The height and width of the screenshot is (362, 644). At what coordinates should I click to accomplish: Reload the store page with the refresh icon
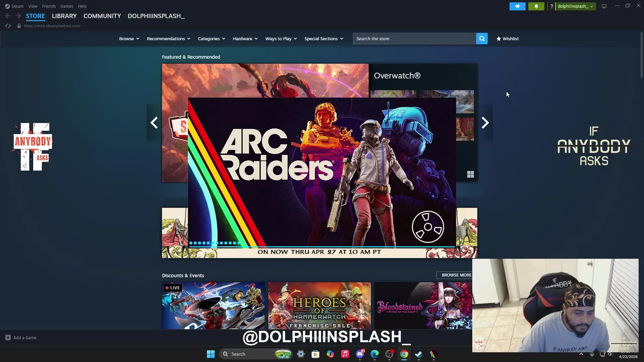tap(8, 26)
